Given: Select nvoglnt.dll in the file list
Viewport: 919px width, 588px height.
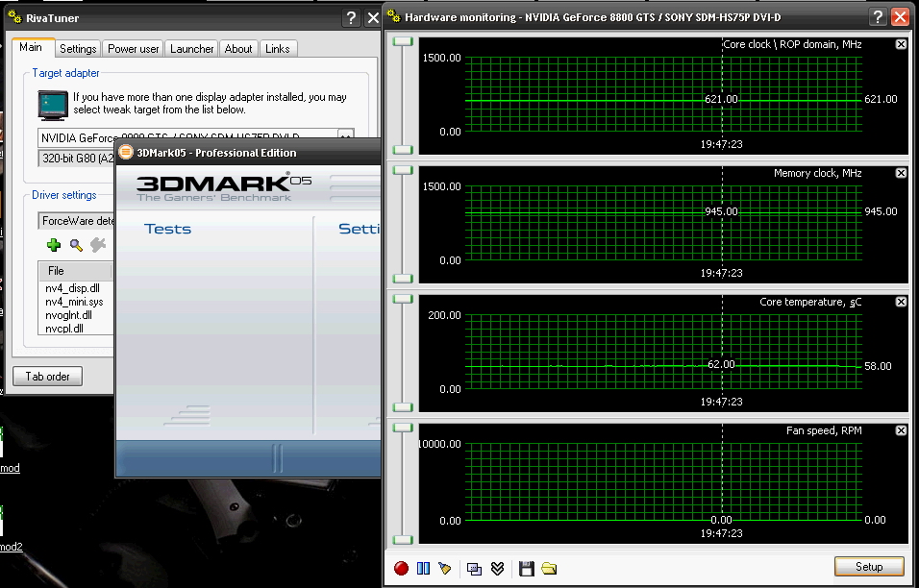Looking at the screenshot, I should [68, 315].
